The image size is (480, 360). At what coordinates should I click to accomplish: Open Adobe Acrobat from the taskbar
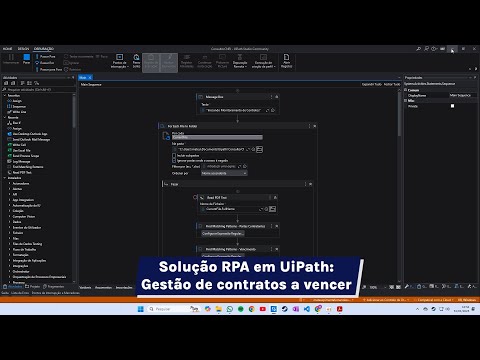click(x=340, y=309)
